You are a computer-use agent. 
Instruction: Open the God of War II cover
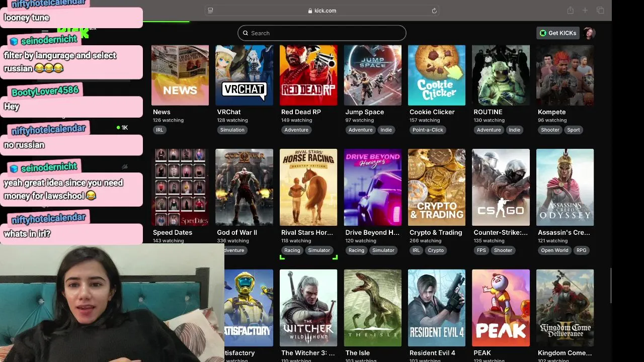click(x=244, y=187)
